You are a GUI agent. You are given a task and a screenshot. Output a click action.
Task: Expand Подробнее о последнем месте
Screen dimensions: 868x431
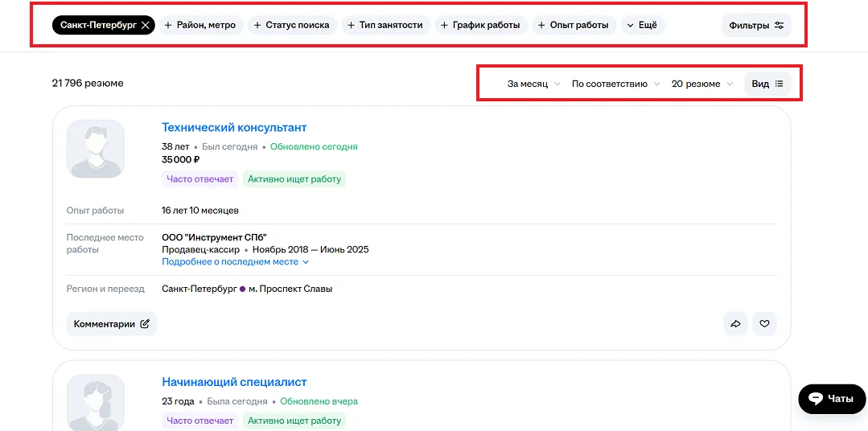pos(235,262)
